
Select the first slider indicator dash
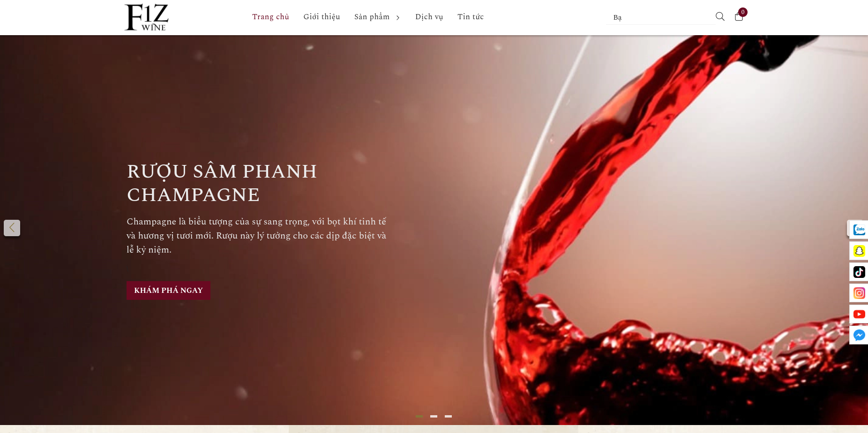coord(419,416)
